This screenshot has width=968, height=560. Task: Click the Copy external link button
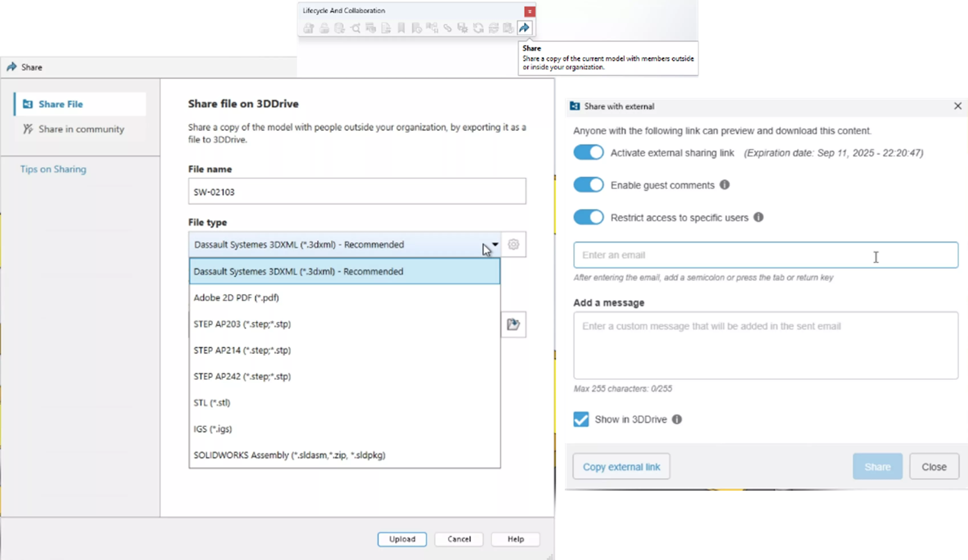[621, 466]
